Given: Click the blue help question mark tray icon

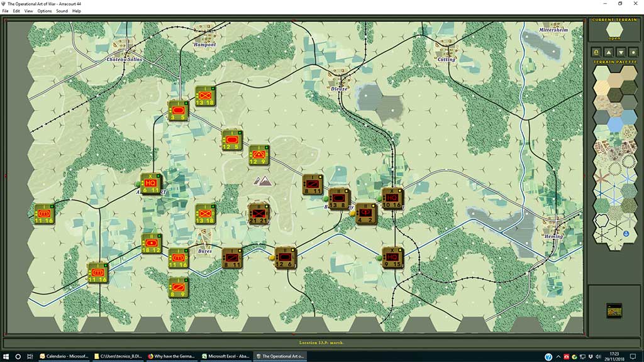Looking at the screenshot, I should [x=548, y=357].
